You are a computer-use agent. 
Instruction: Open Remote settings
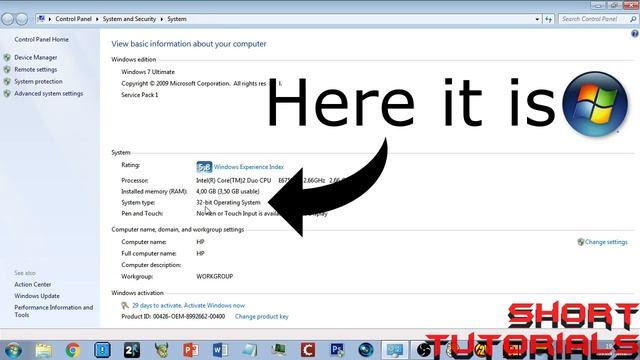(36, 70)
